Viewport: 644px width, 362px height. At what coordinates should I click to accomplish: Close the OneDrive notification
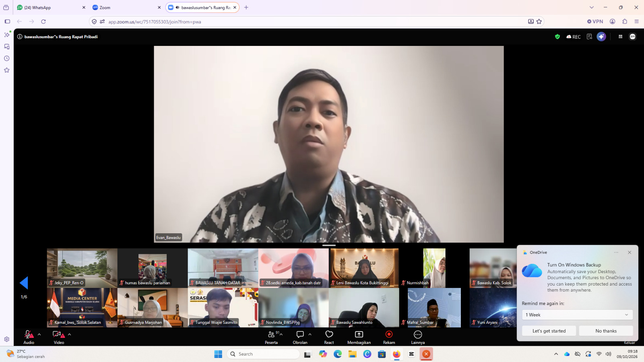pos(630,253)
